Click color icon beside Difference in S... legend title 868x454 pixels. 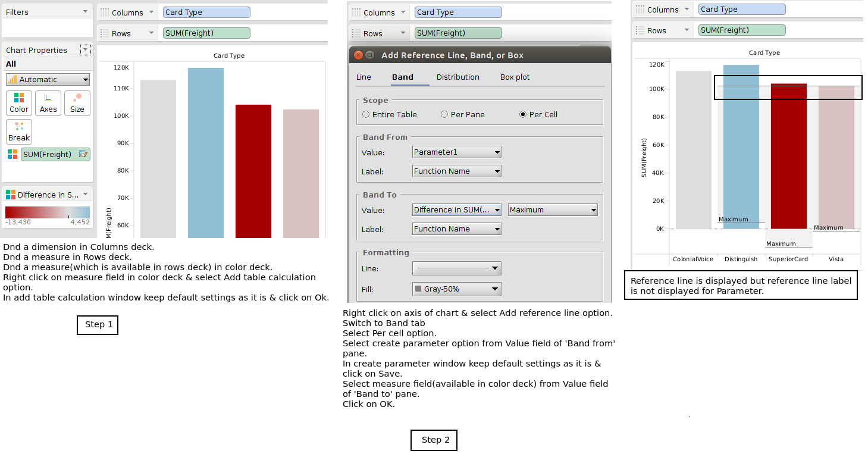(10, 195)
